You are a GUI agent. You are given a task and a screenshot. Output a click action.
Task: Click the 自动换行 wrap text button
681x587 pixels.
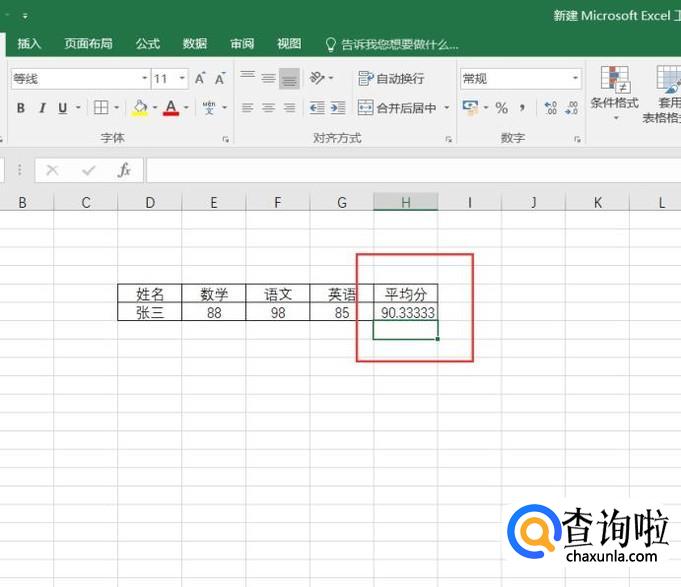[x=391, y=78]
